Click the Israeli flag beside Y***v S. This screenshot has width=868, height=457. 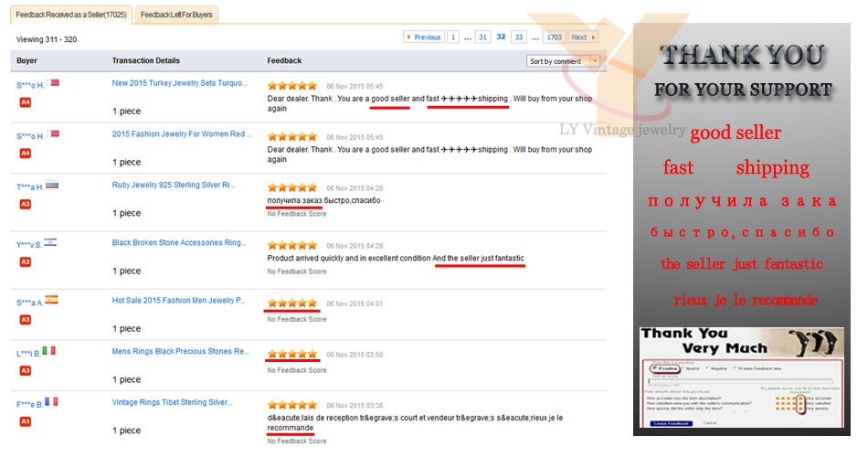click(x=50, y=243)
